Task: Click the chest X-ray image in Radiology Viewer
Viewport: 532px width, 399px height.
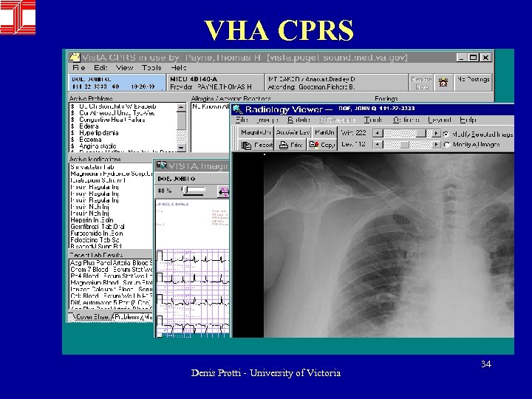Action: coord(389,245)
